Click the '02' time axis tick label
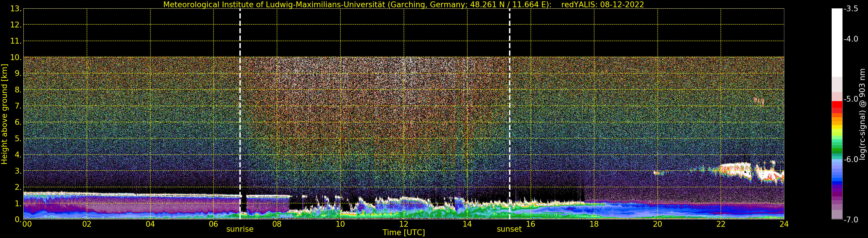This screenshot has height=238, width=868. (x=87, y=224)
